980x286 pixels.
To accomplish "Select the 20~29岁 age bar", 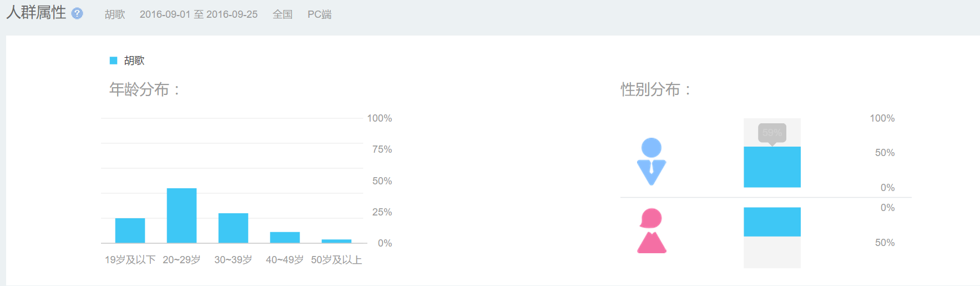I will point(181,215).
